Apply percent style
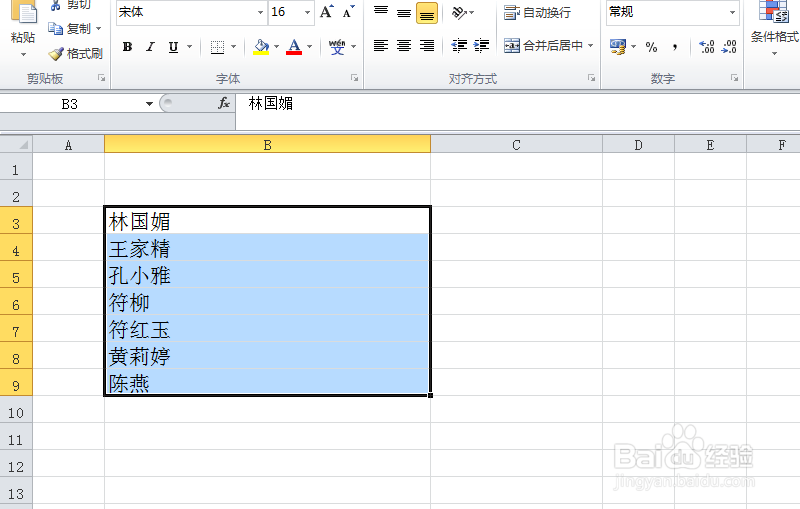This screenshot has height=509, width=800. pos(652,47)
